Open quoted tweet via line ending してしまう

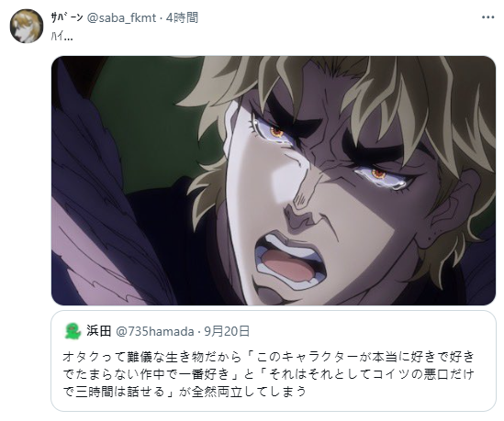(185, 392)
